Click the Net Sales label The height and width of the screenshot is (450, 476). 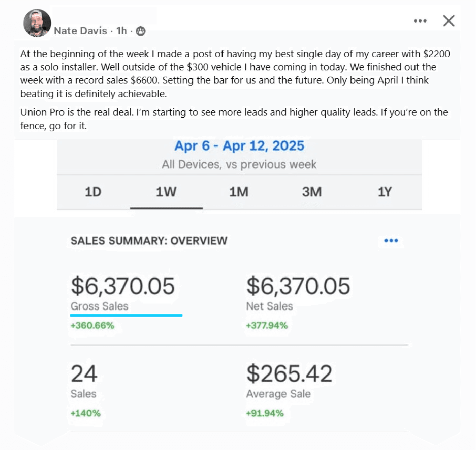coord(270,306)
